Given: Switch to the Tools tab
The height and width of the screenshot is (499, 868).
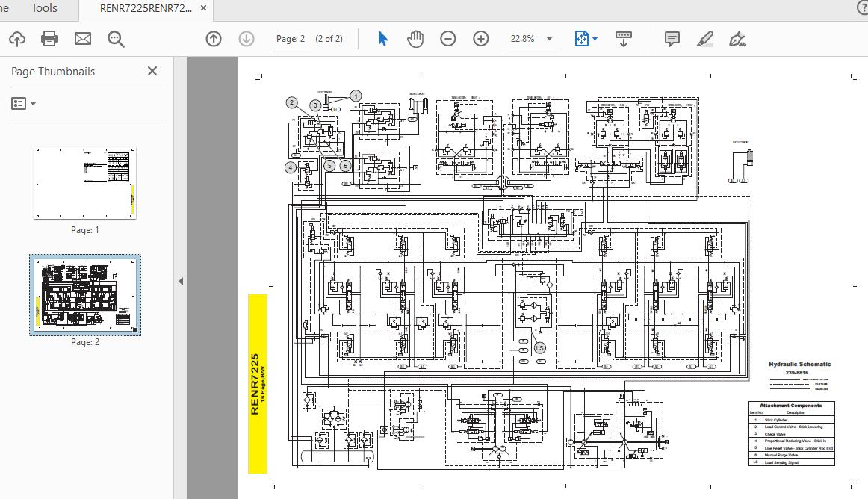Looking at the screenshot, I should pos(44,8).
